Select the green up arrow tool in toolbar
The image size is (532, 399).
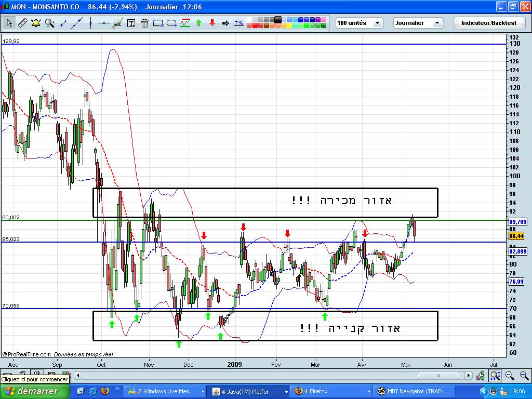pyautogui.click(x=199, y=23)
